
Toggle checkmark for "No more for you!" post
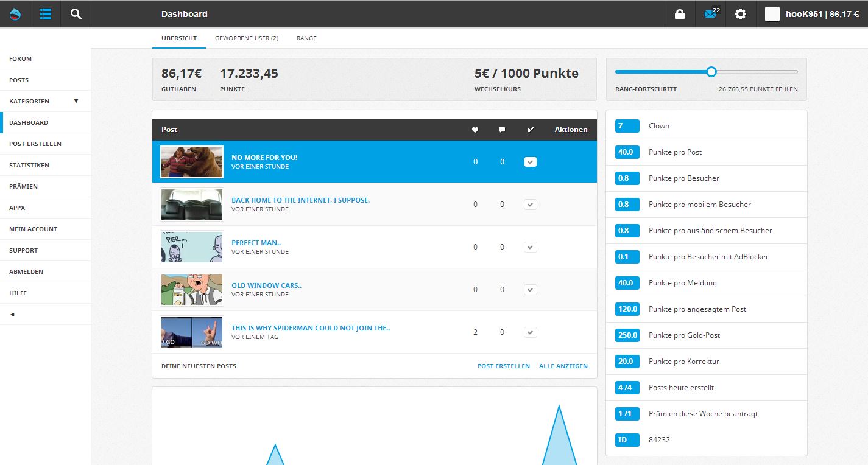[531, 162]
